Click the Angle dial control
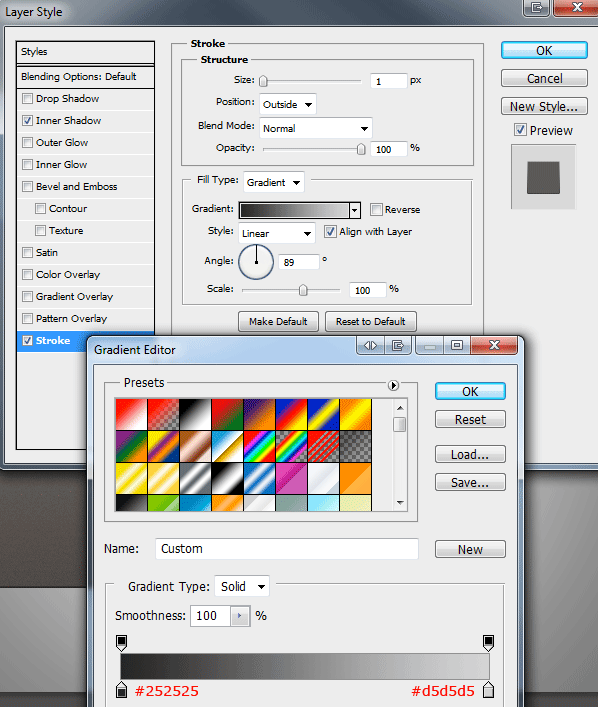 point(256,262)
